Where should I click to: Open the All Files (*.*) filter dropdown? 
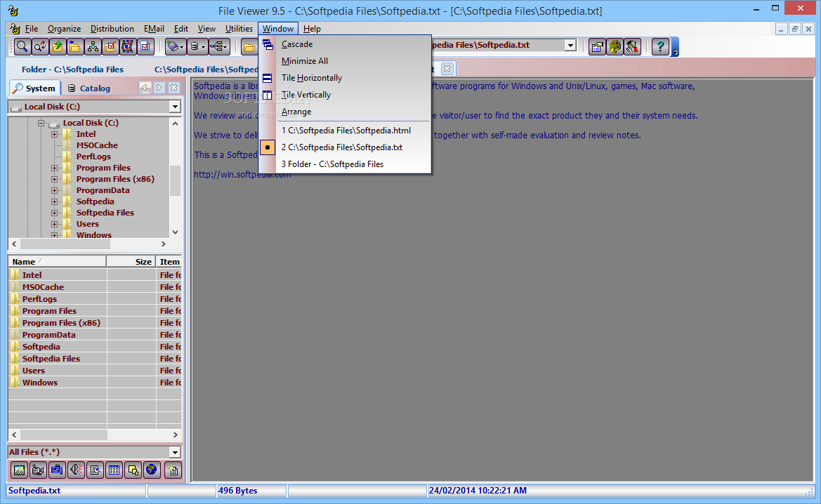coord(175,452)
